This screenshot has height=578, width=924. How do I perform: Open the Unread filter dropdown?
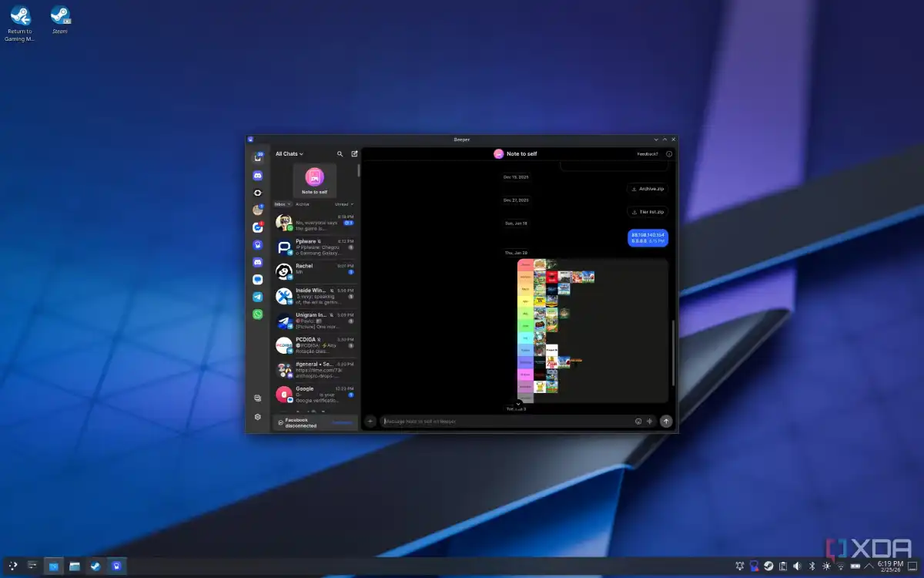coord(343,204)
